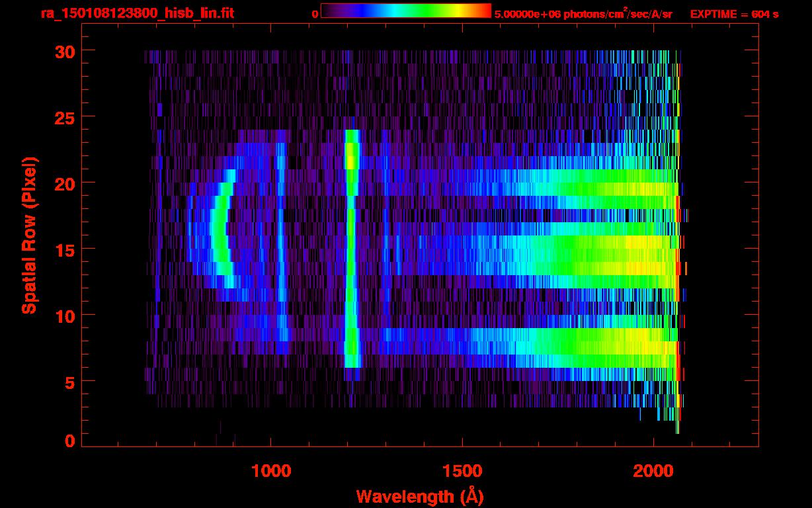Screen dimensions: 812x508
Task: Click the curved green arc emission feature
Action: pos(221,228)
